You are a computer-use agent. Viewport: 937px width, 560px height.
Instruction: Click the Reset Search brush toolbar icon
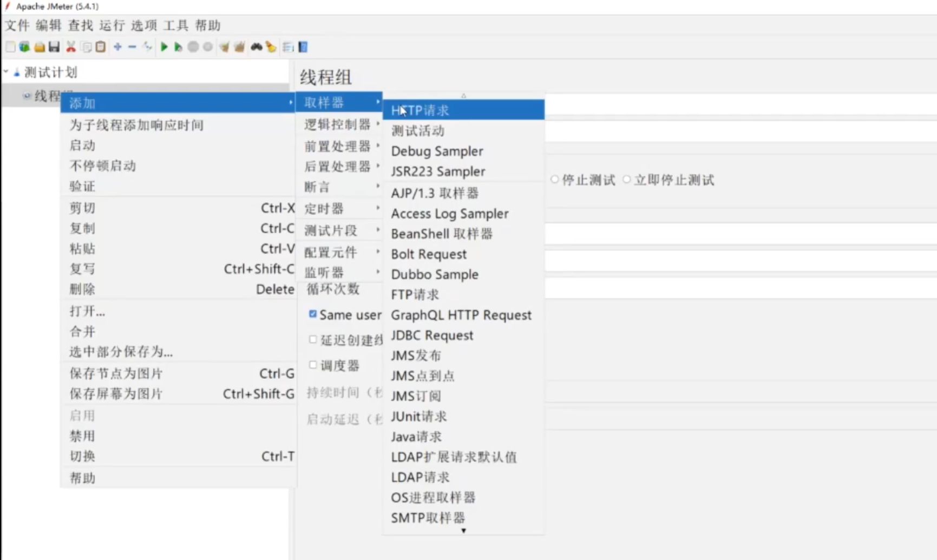click(271, 47)
